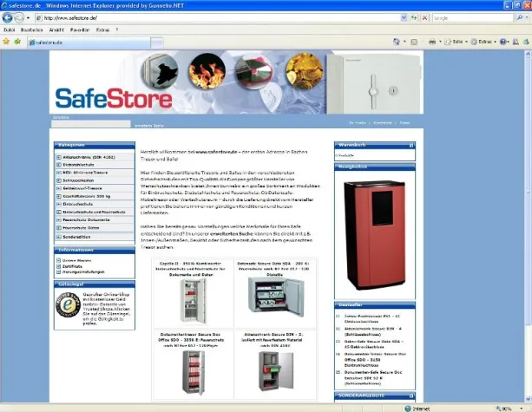This screenshot has width=532, height=412.
Task: Open the zoom level dropdown
Action: point(519,406)
